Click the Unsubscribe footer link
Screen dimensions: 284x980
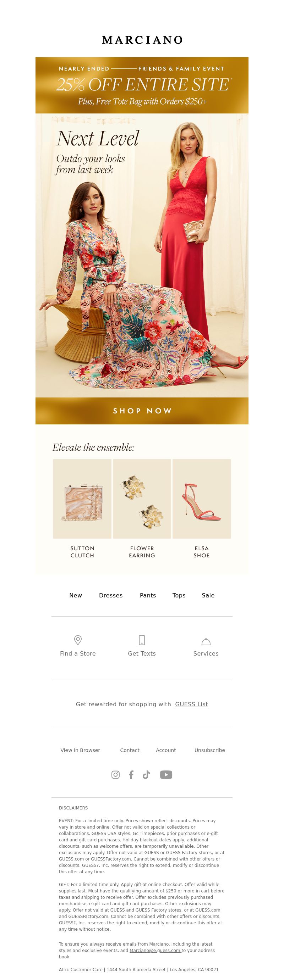point(210,750)
